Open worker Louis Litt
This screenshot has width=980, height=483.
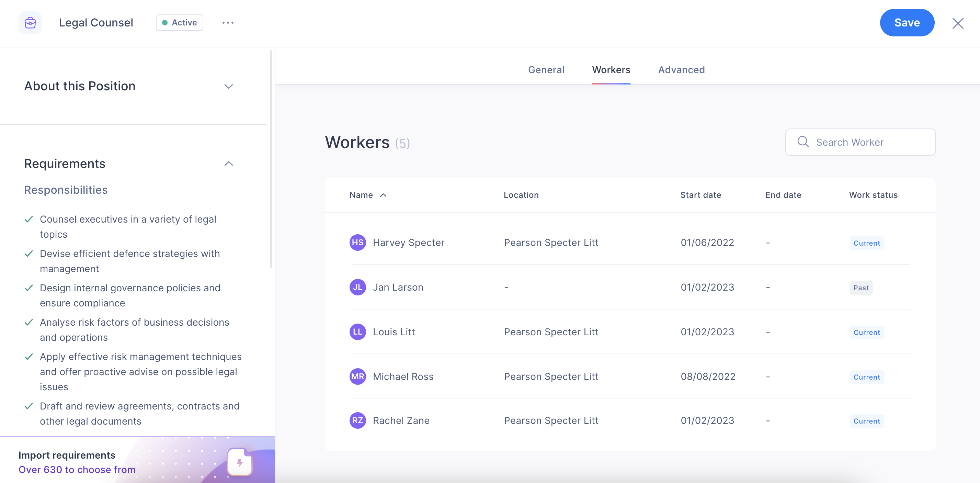(x=394, y=332)
